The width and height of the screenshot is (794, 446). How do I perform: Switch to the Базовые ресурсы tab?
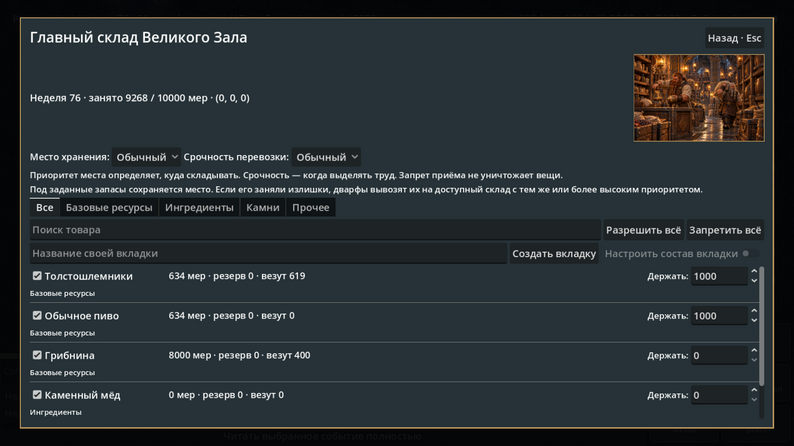(x=109, y=208)
